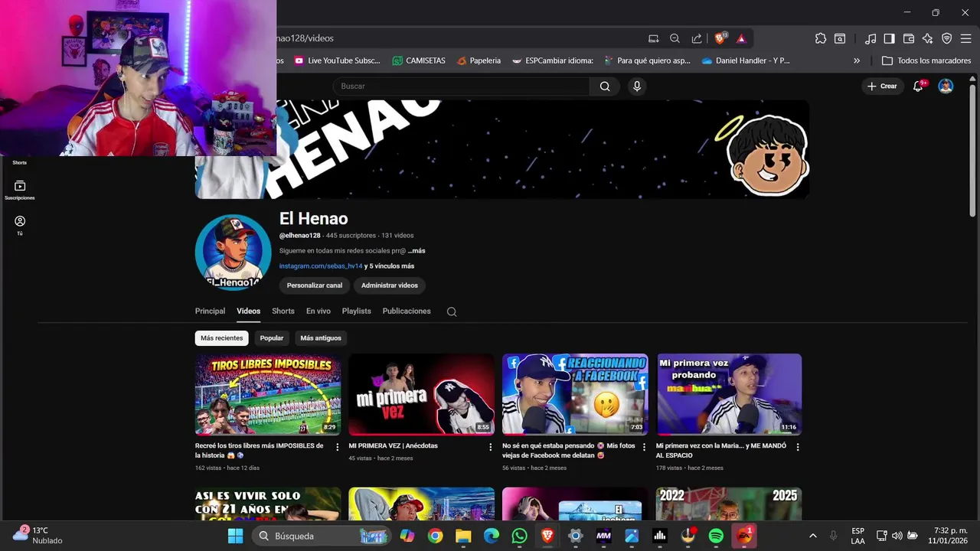Switch to the 'En vivo' tab
The image size is (980, 551).
pos(318,311)
